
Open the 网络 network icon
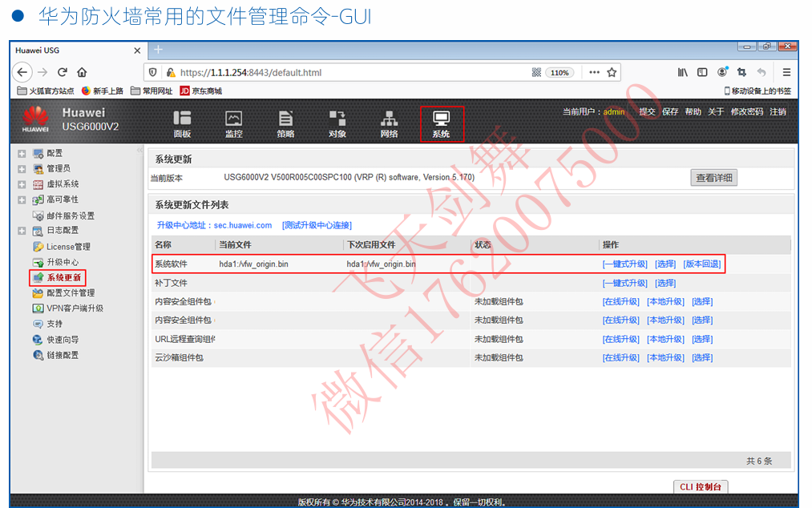pos(389,123)
